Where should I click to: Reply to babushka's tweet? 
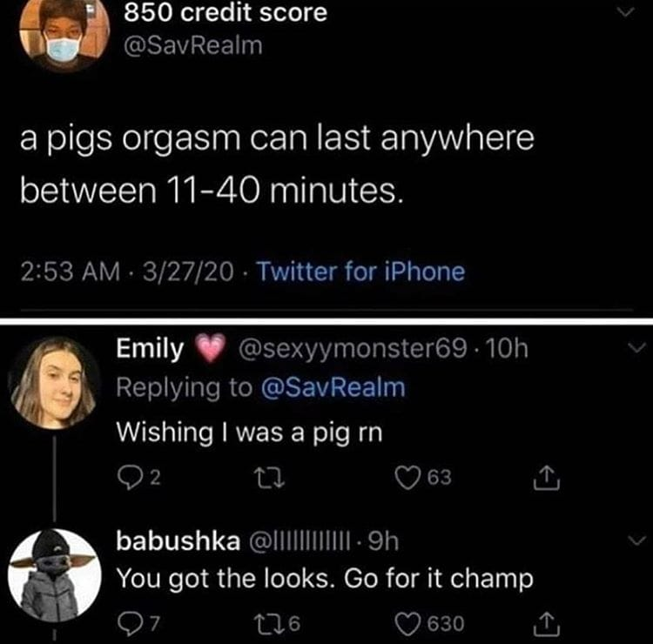coord(126,623)
